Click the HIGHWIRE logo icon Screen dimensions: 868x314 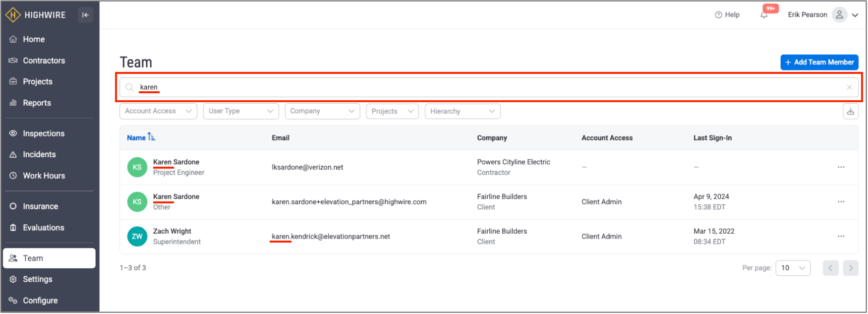click(x=13, y=15)
